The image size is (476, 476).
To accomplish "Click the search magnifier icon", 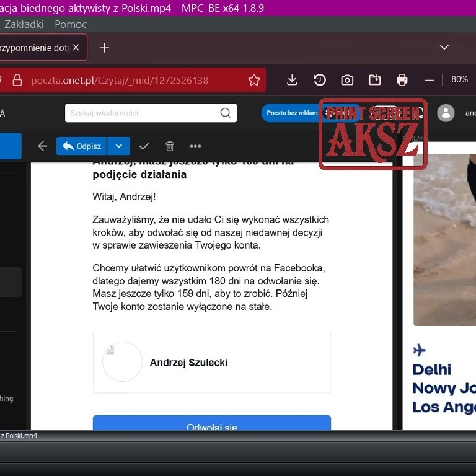I will 226,113.
